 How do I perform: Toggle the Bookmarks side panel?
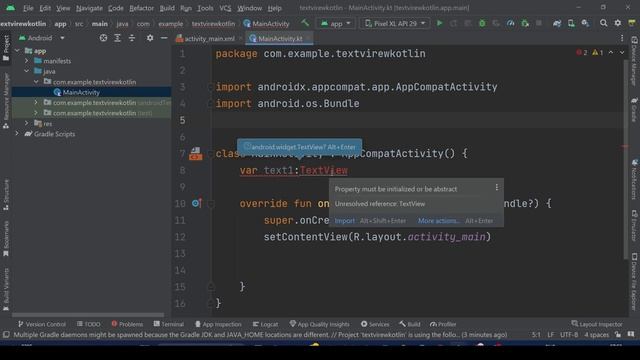pyautogui.click(x=6, y=239)
